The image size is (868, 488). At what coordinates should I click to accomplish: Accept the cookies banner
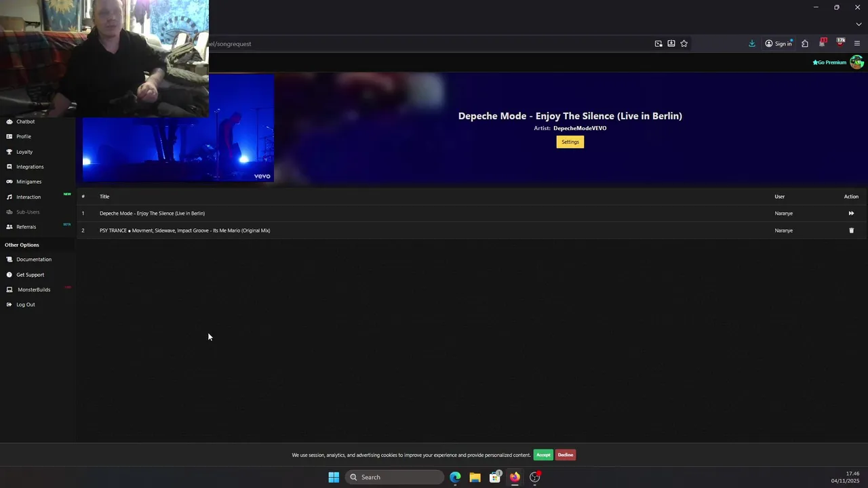click(543, 455)
